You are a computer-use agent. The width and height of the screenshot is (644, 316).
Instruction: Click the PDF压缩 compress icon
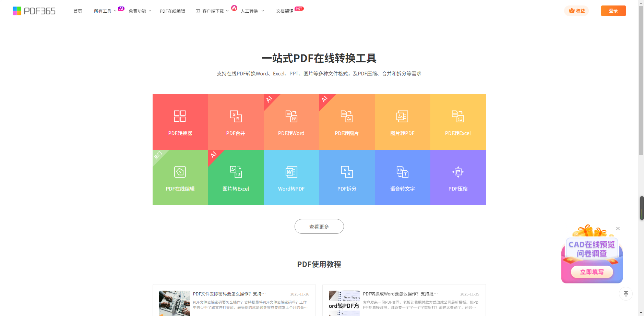pos(458,172)
